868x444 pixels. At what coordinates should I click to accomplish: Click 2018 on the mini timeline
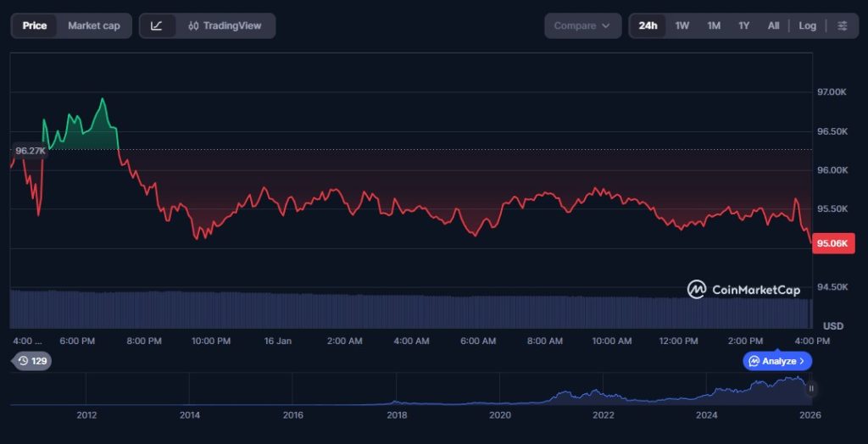tap(396, 415)
